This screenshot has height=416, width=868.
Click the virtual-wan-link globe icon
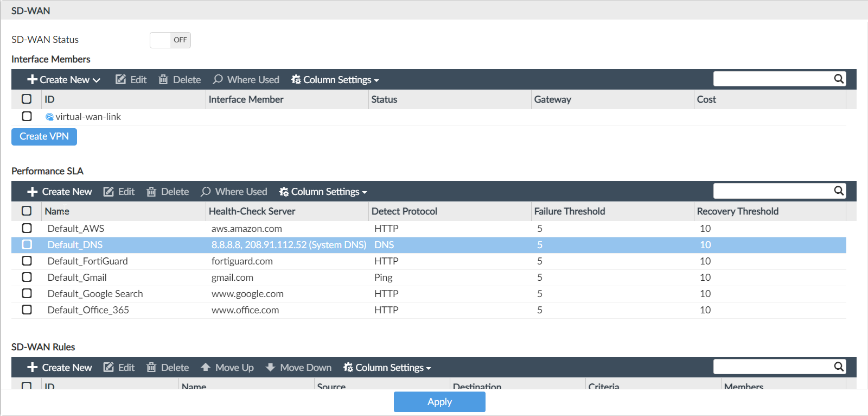[x=49, y=117]
